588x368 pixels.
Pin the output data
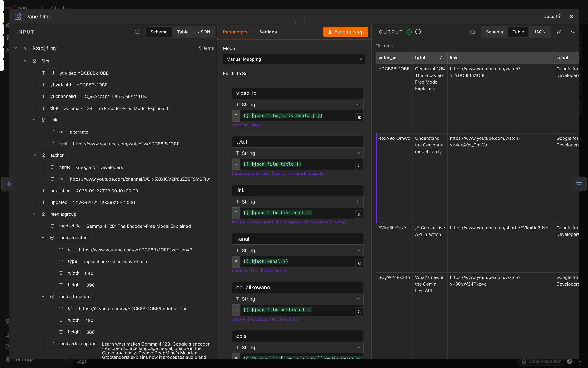(x=572, y=32)
